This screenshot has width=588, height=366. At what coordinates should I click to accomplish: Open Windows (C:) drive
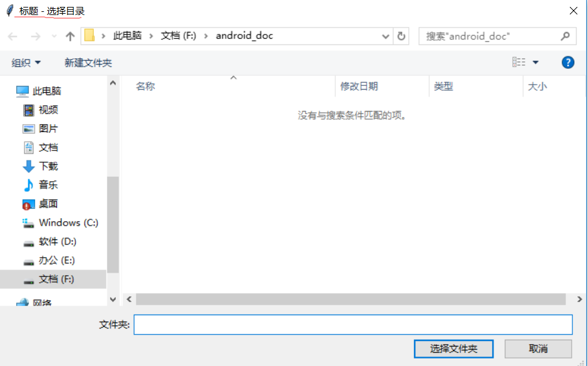coord(69,222)
